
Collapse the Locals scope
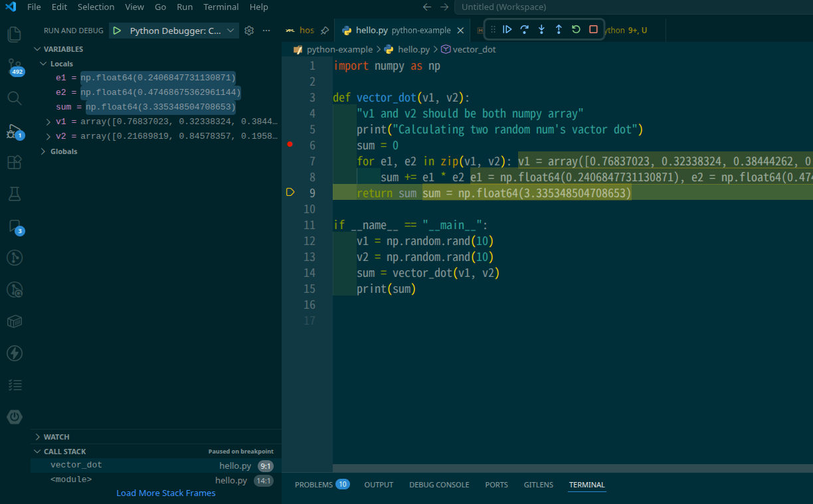43,64
